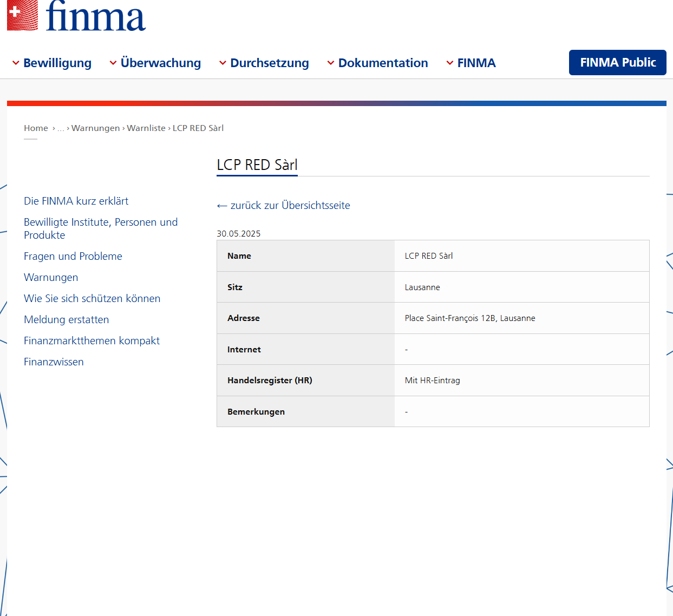673x616 pixels.
Task: Expand the Bewilligung menu chevron
Action: click(x=16, y=63)
